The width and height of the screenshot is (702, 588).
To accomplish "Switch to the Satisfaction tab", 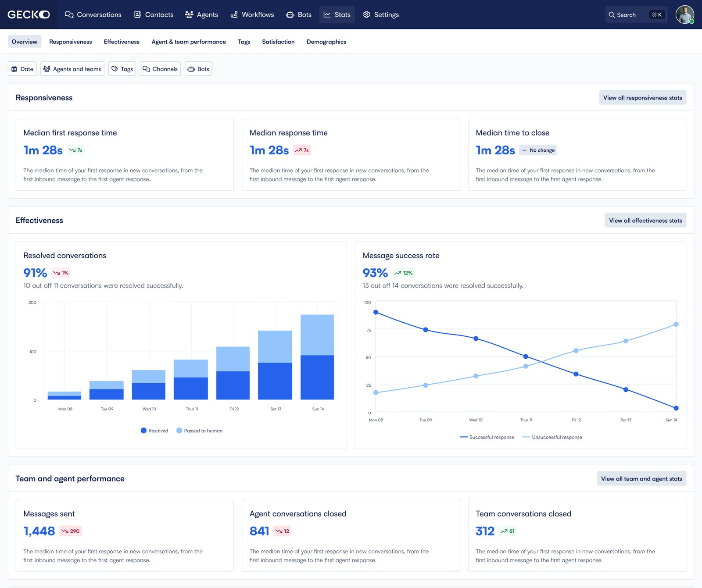I will 278,42.
